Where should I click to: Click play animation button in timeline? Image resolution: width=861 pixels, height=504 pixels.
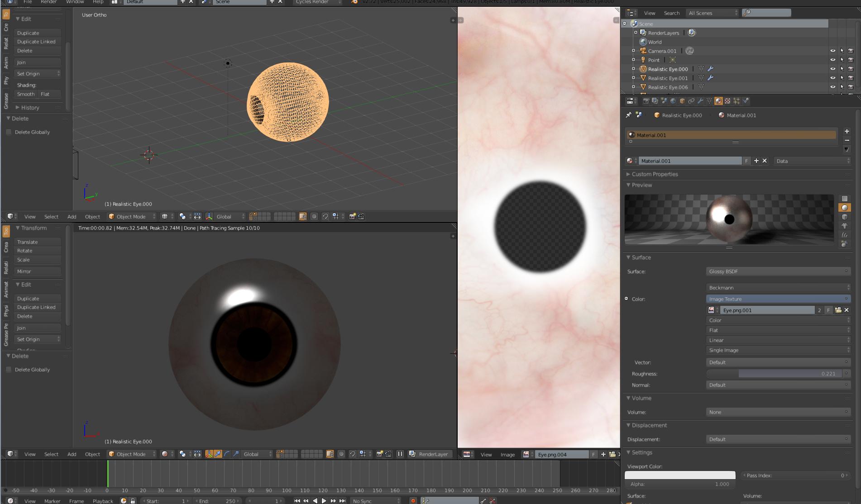click(324, 501)
